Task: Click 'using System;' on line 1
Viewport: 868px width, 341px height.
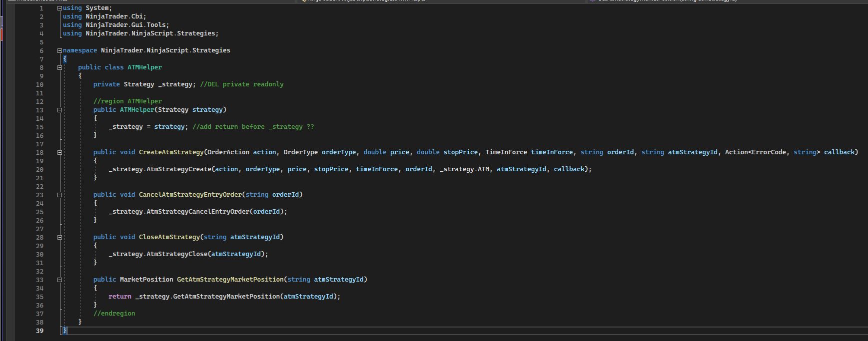Action: tap(87, 8)
